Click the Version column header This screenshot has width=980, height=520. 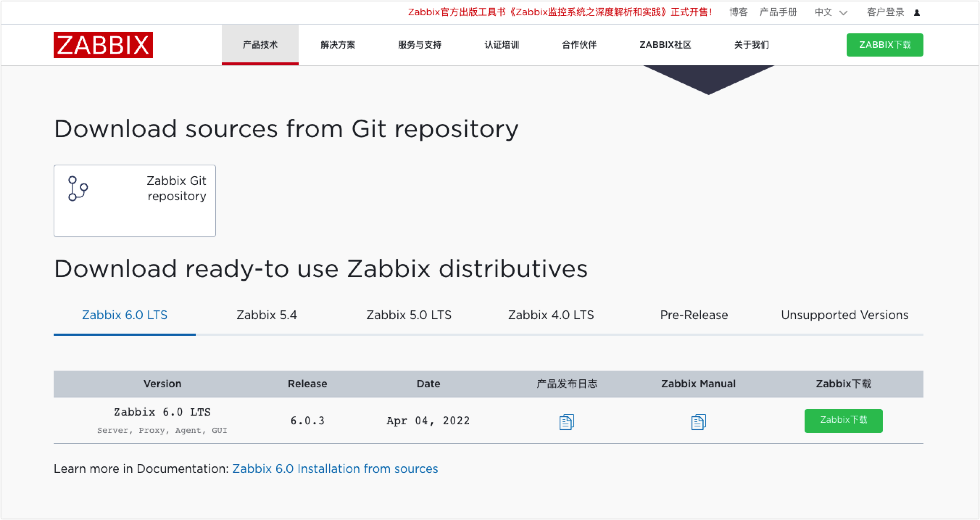[162, 383]
